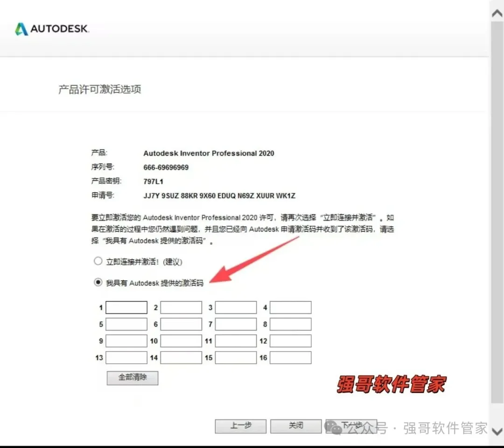Click the scrollbar down arrow

point(497,431)
